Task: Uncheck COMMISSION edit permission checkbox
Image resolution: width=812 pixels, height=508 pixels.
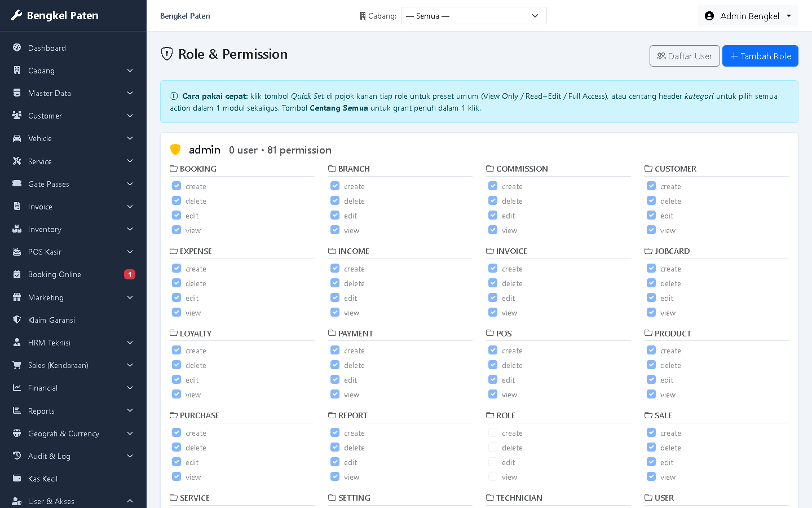Action: (x=493, y=215)
